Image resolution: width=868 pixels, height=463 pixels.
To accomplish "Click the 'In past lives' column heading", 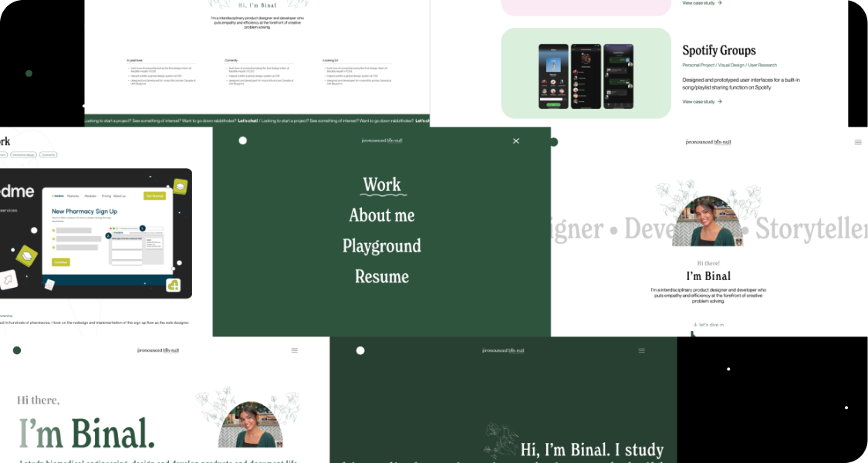I will point(134,60).
